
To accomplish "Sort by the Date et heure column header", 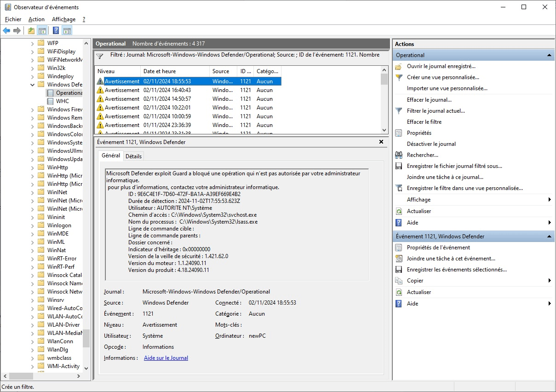I will click(x=175, y=71).
